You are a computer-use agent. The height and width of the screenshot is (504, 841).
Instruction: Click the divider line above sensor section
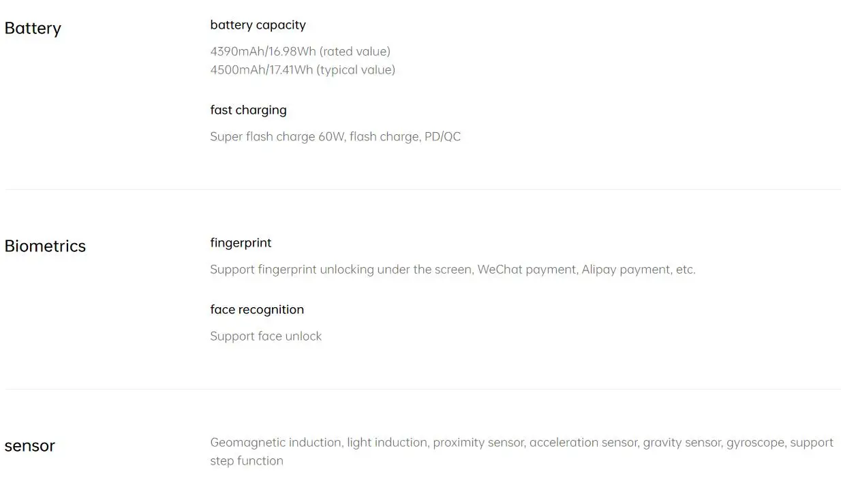423,389
